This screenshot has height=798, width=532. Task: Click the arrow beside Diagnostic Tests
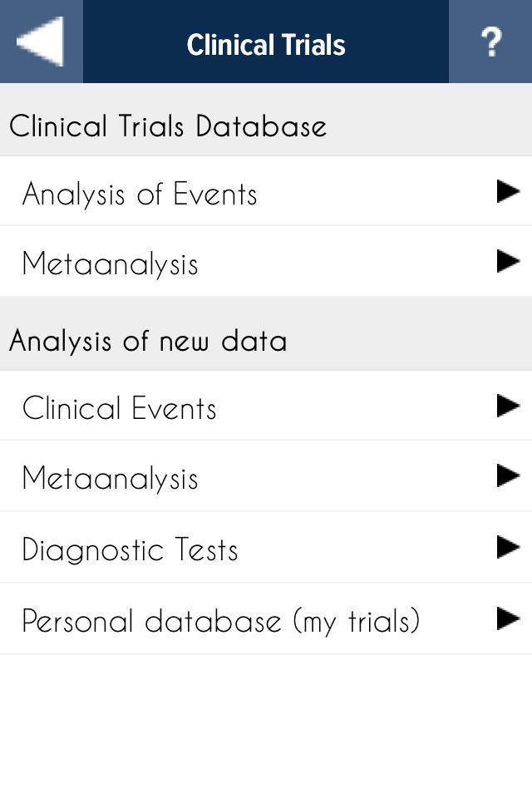tap(507, 547)
